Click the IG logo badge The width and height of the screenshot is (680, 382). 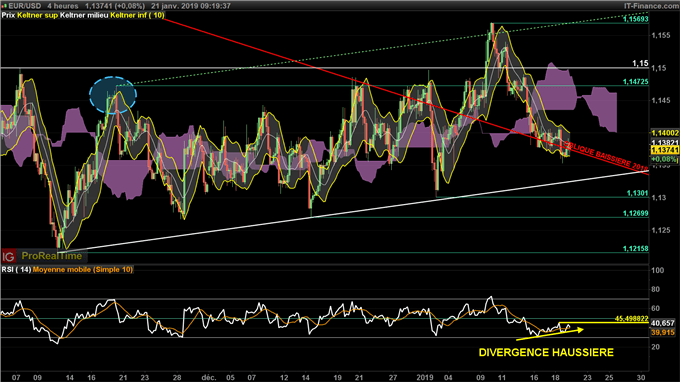(8, 256)
